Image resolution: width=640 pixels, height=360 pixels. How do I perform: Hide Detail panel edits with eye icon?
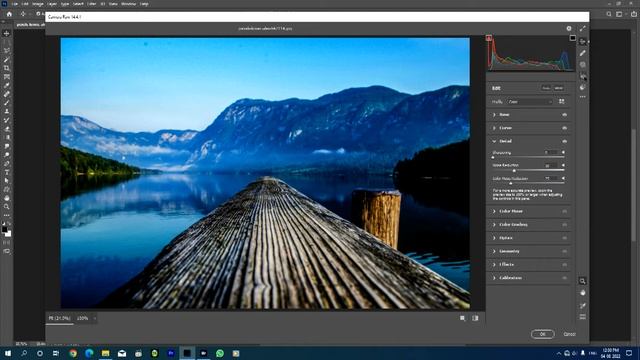tap(564, 141)
